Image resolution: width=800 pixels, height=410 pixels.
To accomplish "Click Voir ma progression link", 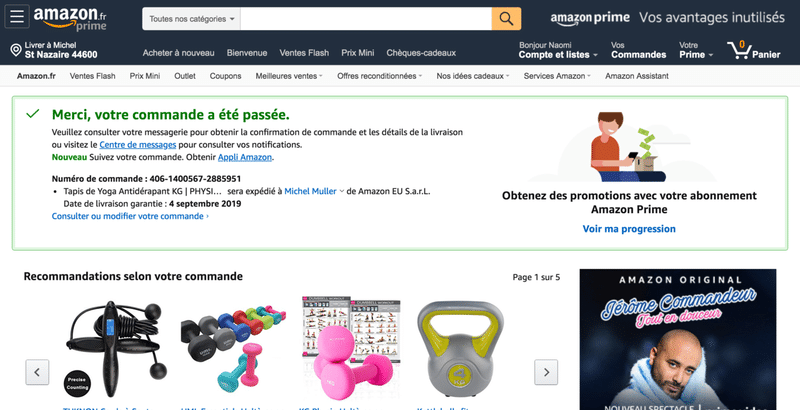I will pyautogui.click(x=629, y=229).
